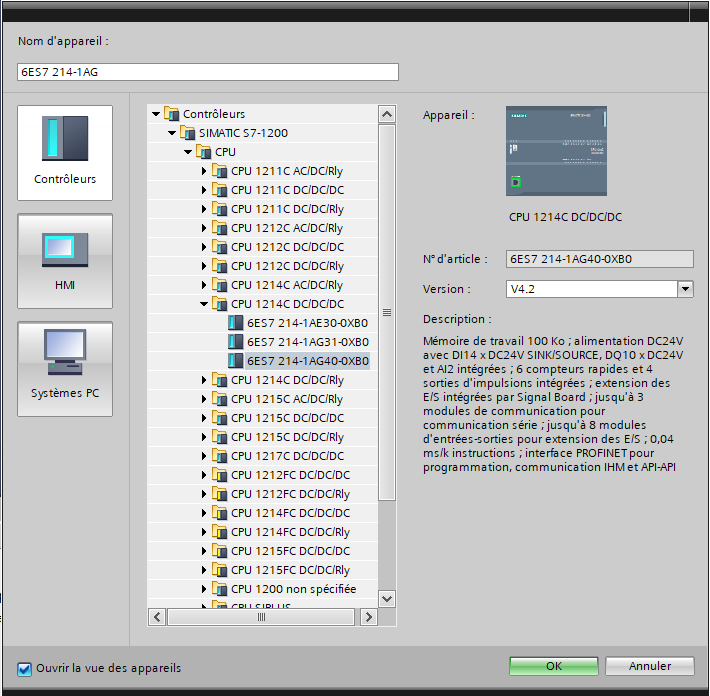Click the CPU 1200 non spécifiée folder icon

click(220, 589)
